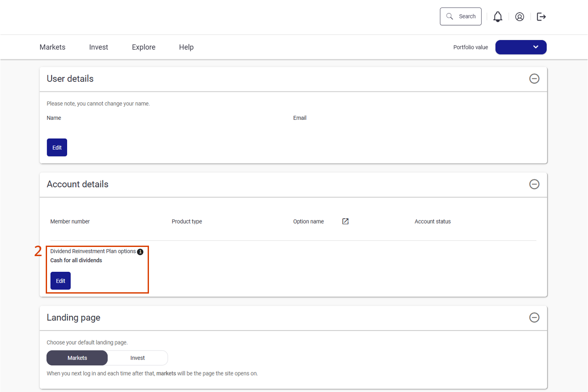Click the magnifier icon in Search
The image size is (588, 392).
449,17
